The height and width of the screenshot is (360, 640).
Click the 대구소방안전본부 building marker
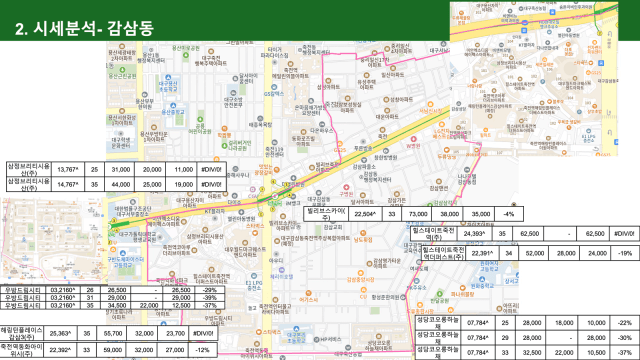(233, 93)
